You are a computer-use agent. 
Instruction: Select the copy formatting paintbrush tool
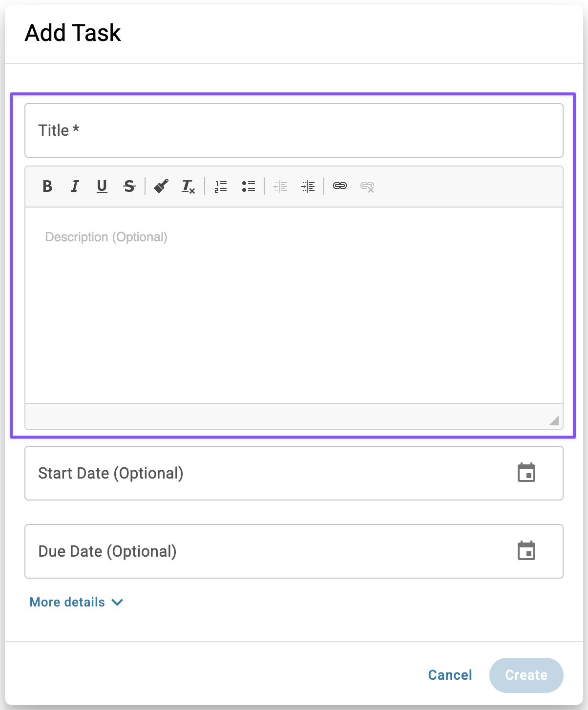click(x=161, y=186)
